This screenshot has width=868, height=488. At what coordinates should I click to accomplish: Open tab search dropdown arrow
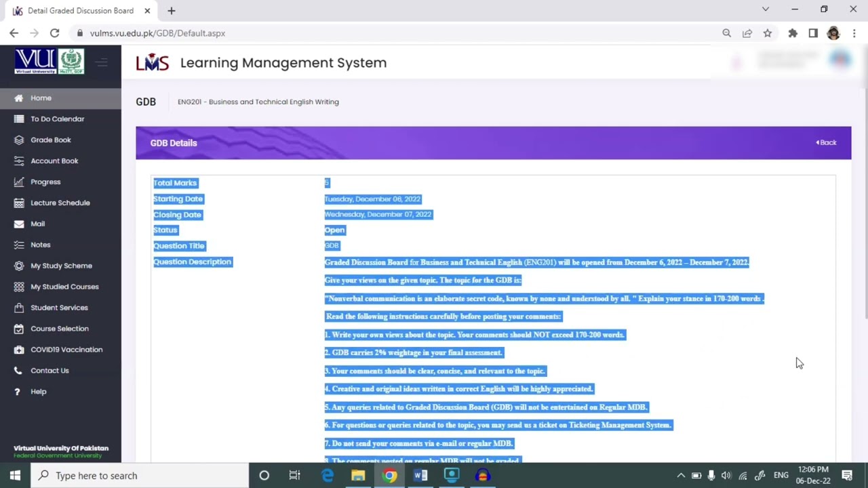(x=766, y=9)
